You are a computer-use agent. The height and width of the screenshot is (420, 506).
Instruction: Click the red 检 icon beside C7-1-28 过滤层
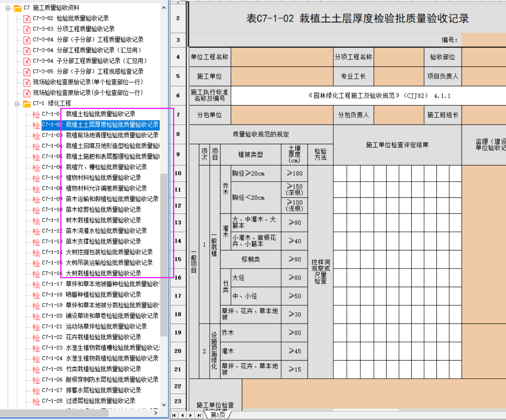(36, 401)
